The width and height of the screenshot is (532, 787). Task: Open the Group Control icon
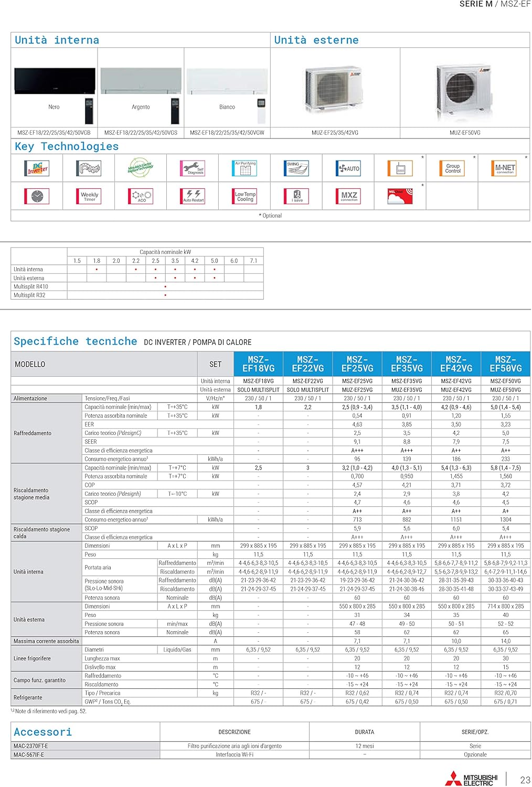pos(452,168)
